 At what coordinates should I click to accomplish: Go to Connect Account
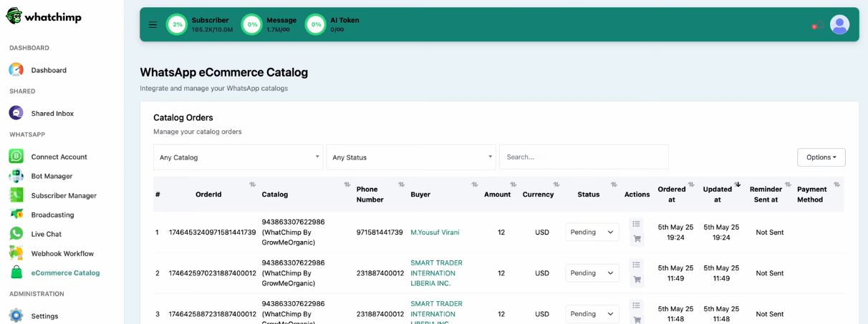pyautogui.click(x=59, y=157)
